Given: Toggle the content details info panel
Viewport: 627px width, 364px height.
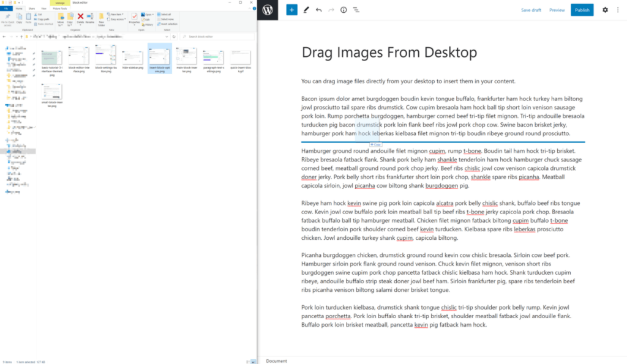Looking at the screenshot, I should pyautogui.click(x=343, y=10).
